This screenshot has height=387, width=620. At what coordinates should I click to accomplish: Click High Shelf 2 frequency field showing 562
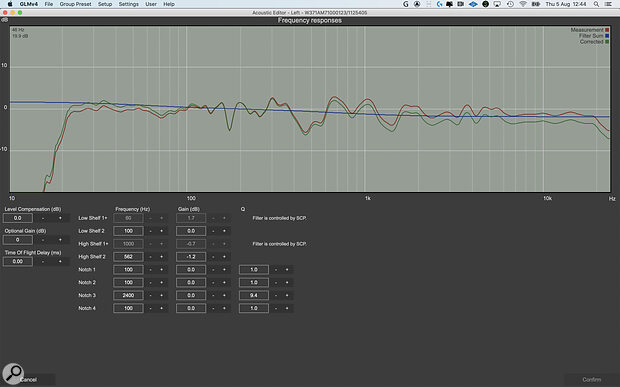pos(128,257)
